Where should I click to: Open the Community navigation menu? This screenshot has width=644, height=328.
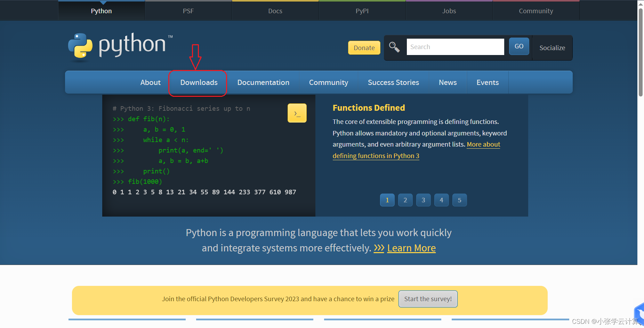click(x=328, y=83)
